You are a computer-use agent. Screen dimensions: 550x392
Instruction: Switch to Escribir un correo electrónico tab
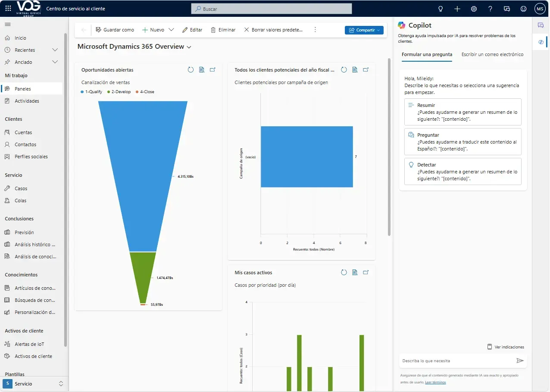pyautogui.click(x=492, y=55)
